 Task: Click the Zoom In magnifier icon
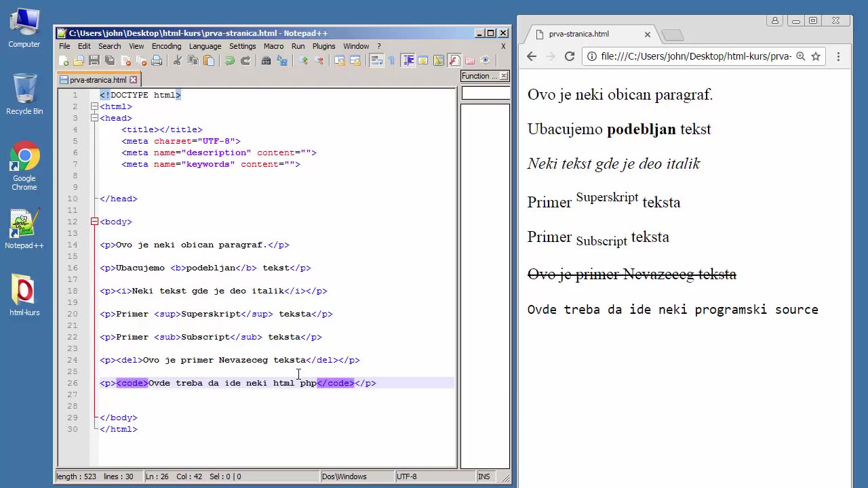tap(303, 60)
